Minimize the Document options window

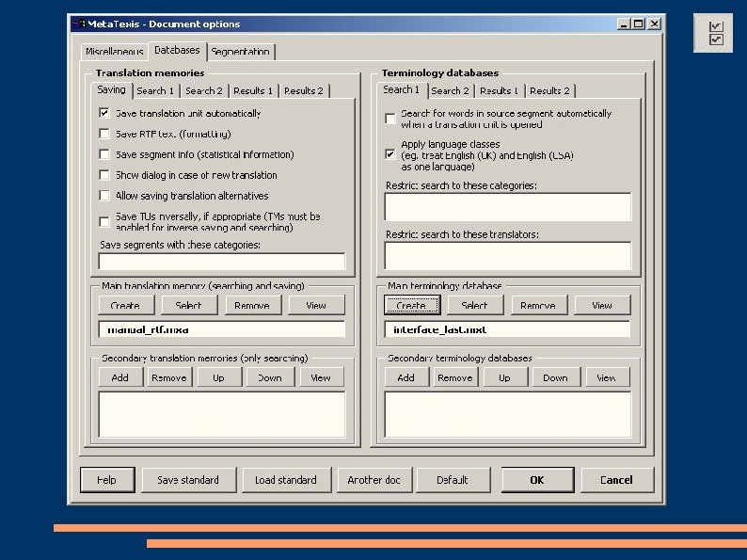624,24
